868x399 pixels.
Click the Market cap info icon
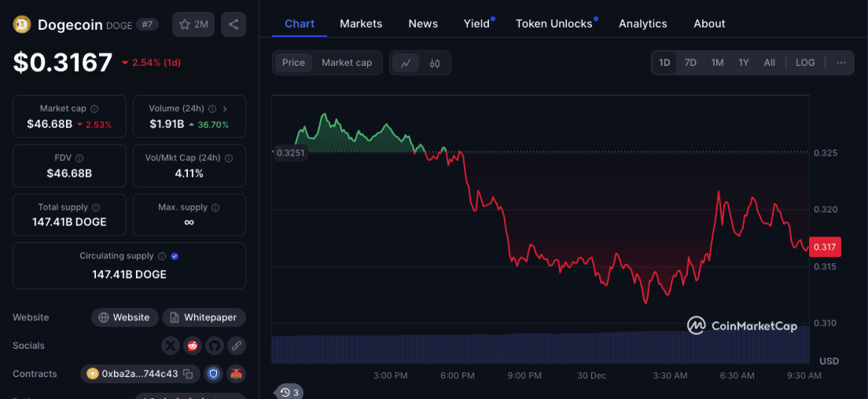[x=94, y=109]
